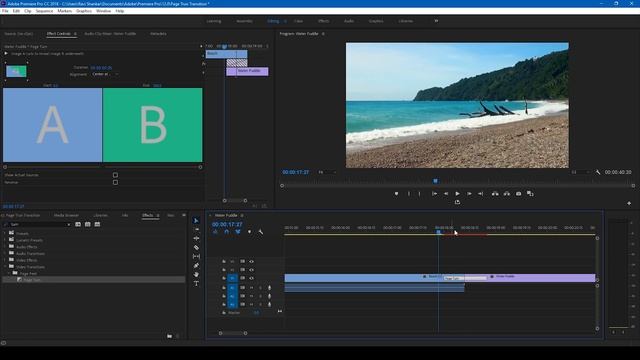640x360 pixels.
Task: Switch to the Effect Controls tab
Action: 58,34
